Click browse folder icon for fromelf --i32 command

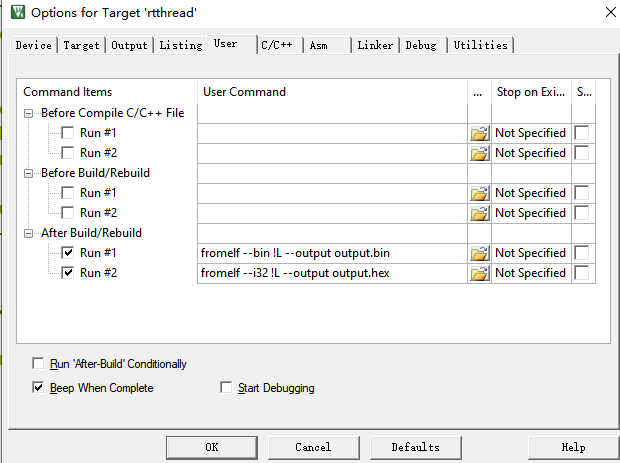(x=479, y=273)
